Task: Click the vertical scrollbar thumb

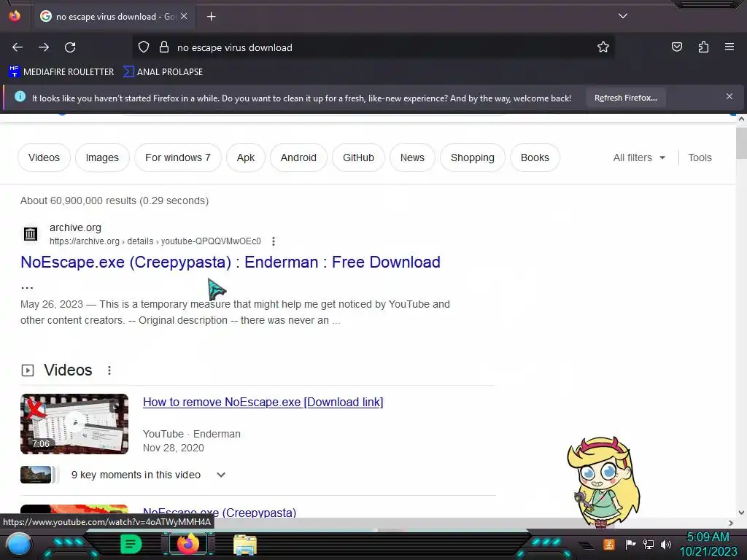Action: pyautogui.click(x=741, y=142)
